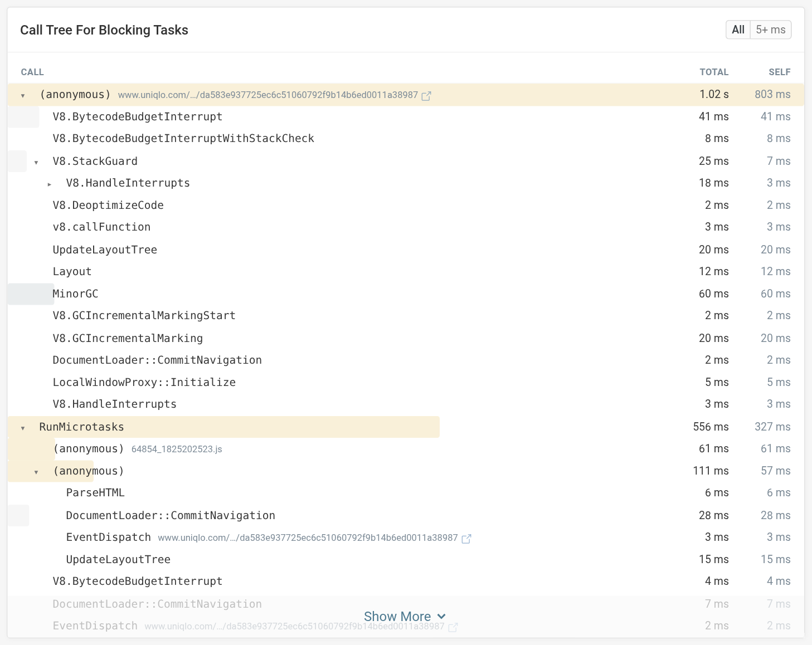
Task: Select the V8.GCIncrementalMarkingStart row
Action: (406, 315)
